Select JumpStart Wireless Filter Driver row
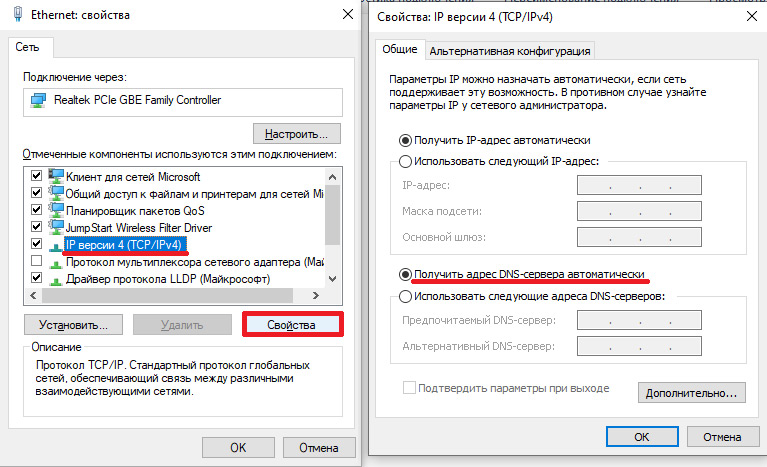Screen dimensions: 767x467 (x=139, y=228)
